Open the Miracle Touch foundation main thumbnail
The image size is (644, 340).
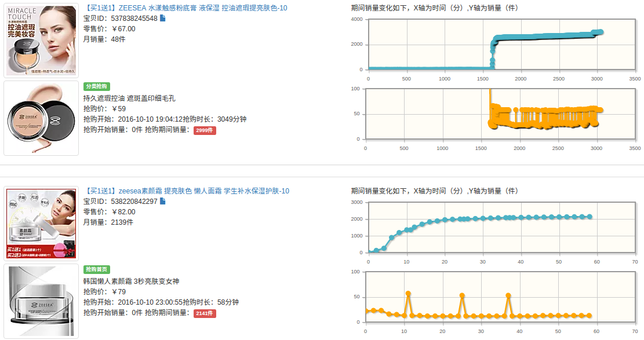[x=41, y=40]
